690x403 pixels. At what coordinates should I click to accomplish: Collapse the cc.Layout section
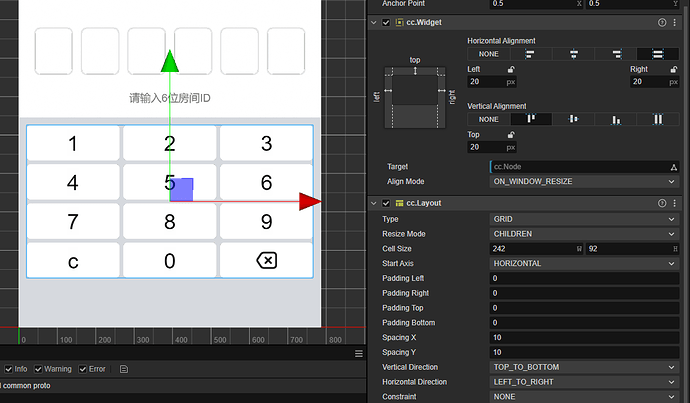[374, 203]
